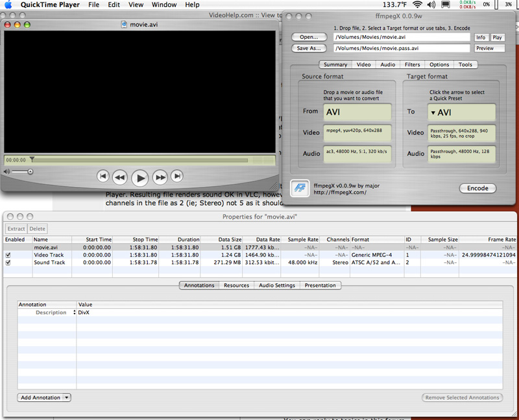Rewind the movie

120,177
